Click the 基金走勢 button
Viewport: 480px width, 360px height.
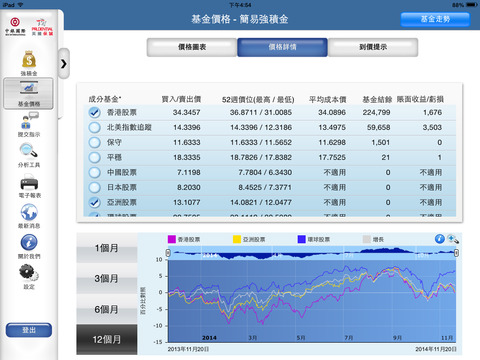[x=435, y=19]
